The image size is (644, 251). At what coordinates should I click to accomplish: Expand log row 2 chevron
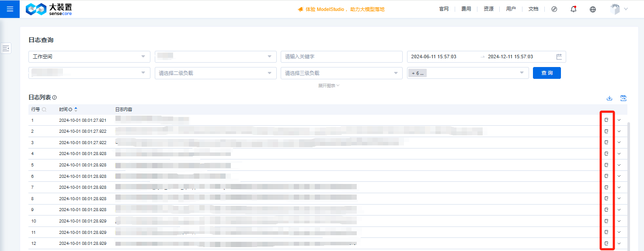(619, 131)
